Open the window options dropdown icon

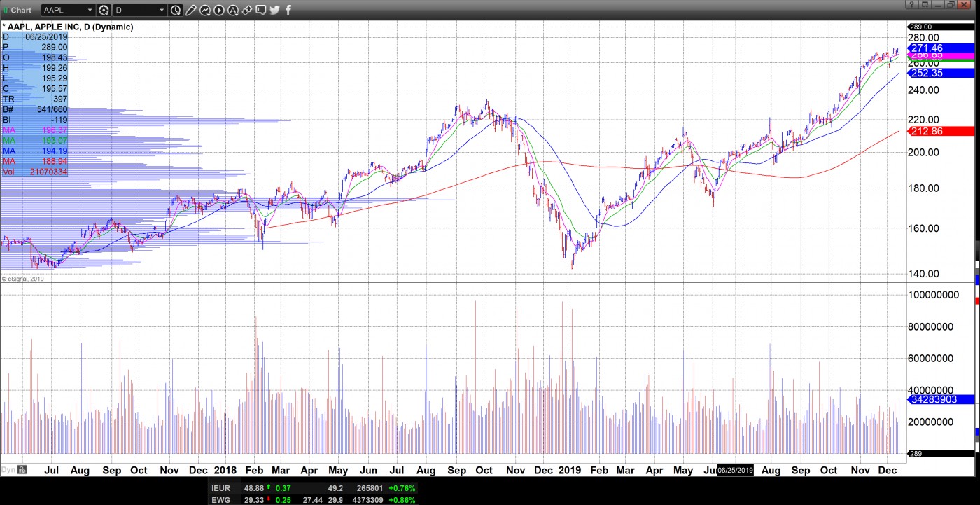925,5
